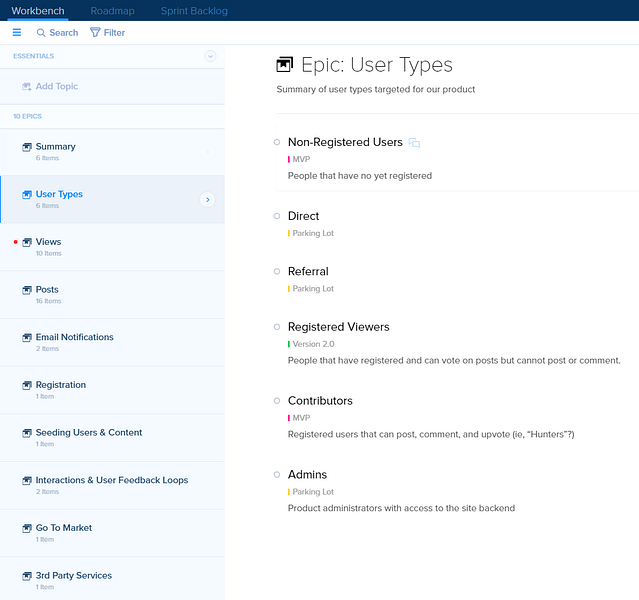Click the Parking Lot tag under Referral

[311, 289]
